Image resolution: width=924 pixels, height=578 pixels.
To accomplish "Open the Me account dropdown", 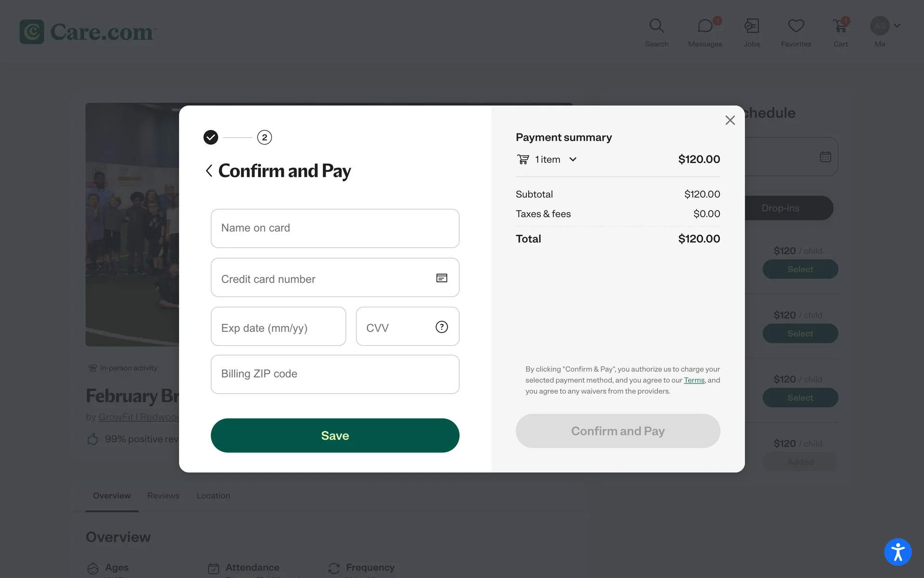I will point(885,26).
